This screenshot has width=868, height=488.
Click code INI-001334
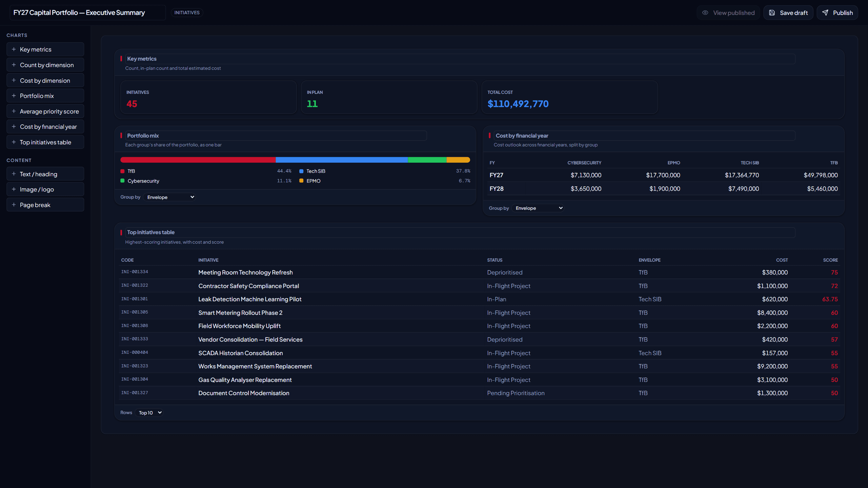135,272
